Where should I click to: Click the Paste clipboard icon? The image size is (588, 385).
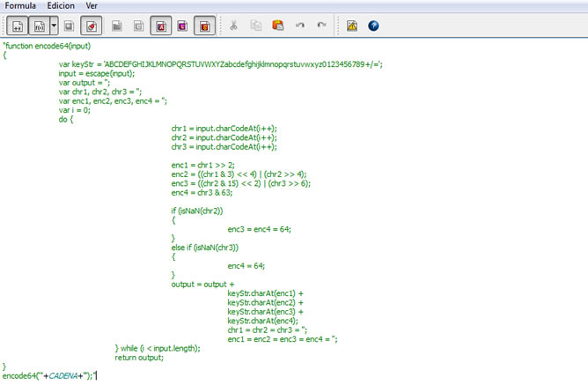click(x=277, y=26)
